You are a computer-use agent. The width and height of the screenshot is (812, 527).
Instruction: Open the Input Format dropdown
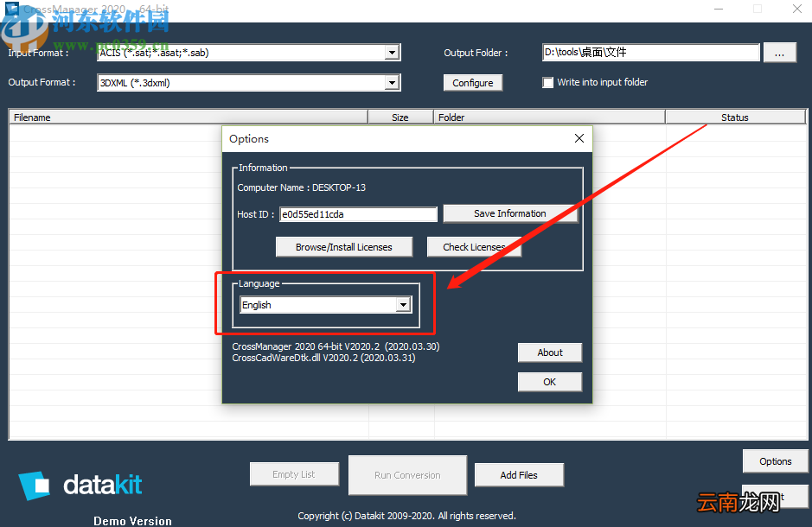tap(393, 53)
